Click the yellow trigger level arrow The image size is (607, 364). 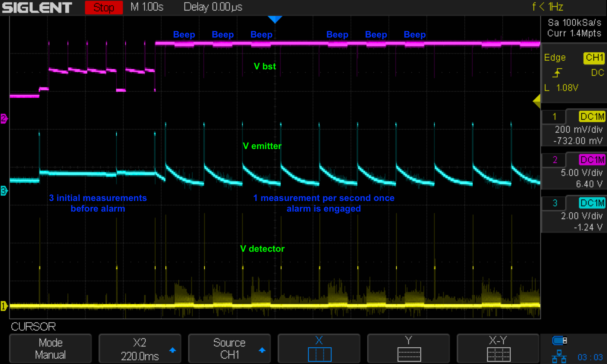tap(536, 101)
